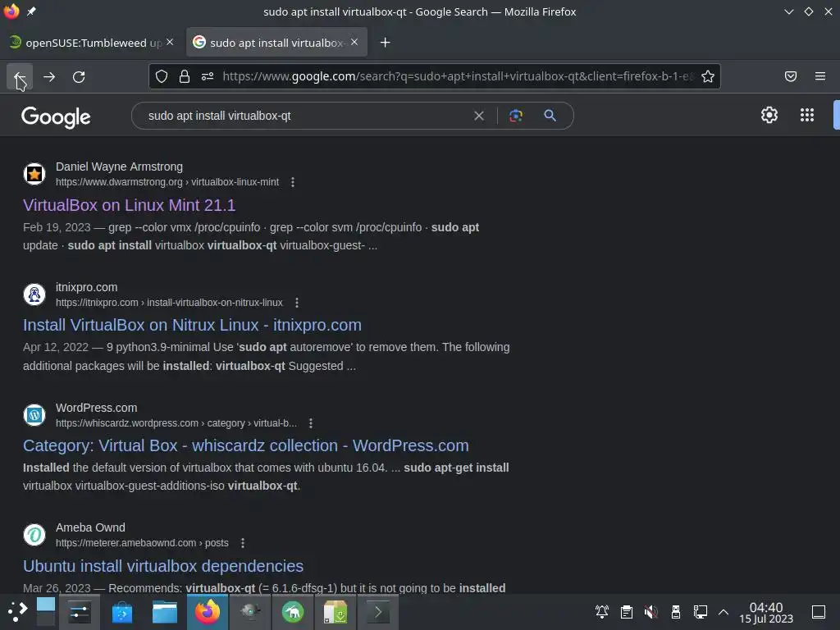Go forward one page
Screen dimensions: 840x630
coord(49,76)
